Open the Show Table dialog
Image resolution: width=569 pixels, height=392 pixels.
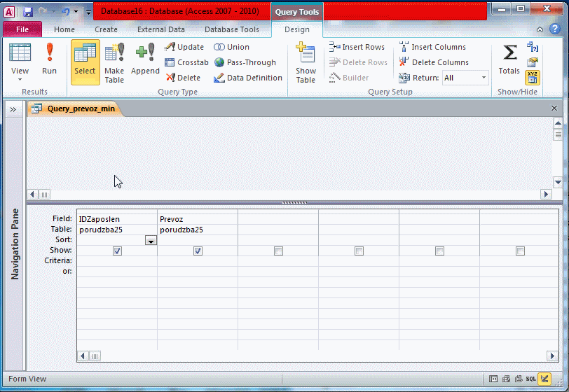point(306,62)
